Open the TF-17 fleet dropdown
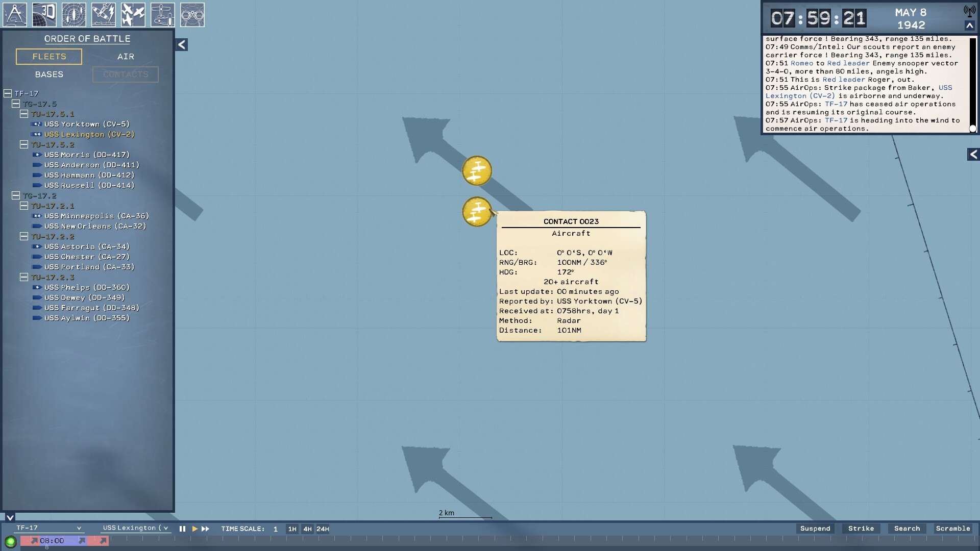The height and width of the screenshot is (551, 980). (48, 528)
